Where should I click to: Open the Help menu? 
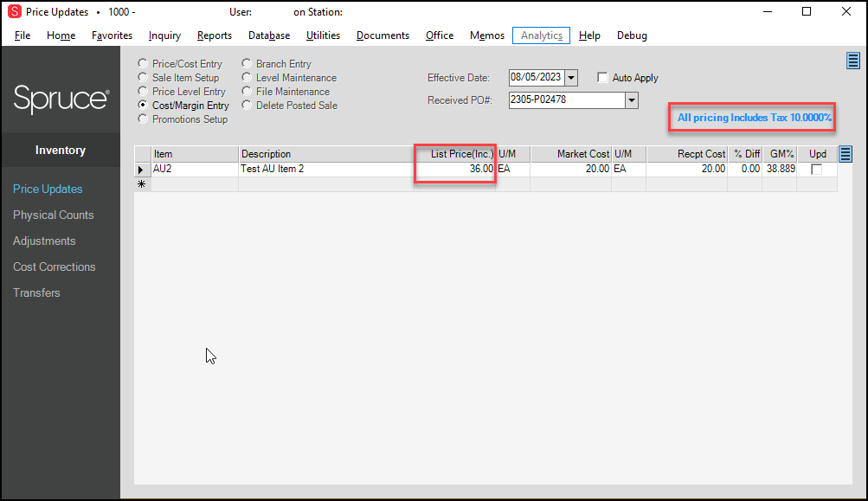[589, 35]
